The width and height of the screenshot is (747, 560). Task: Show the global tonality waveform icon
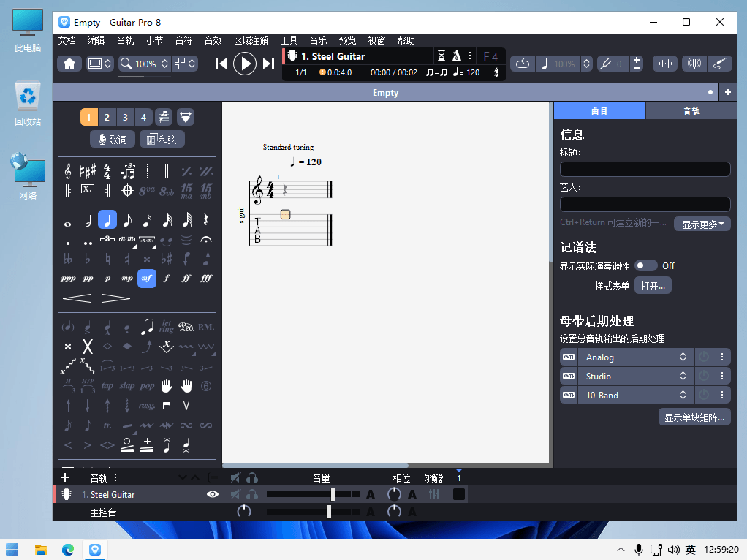click(665, 64)
